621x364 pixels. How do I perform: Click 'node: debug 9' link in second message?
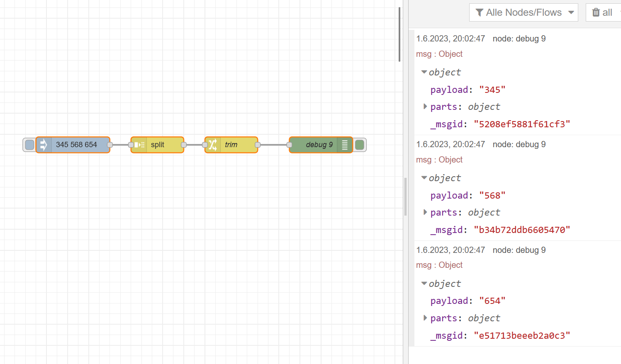point(519,144)
